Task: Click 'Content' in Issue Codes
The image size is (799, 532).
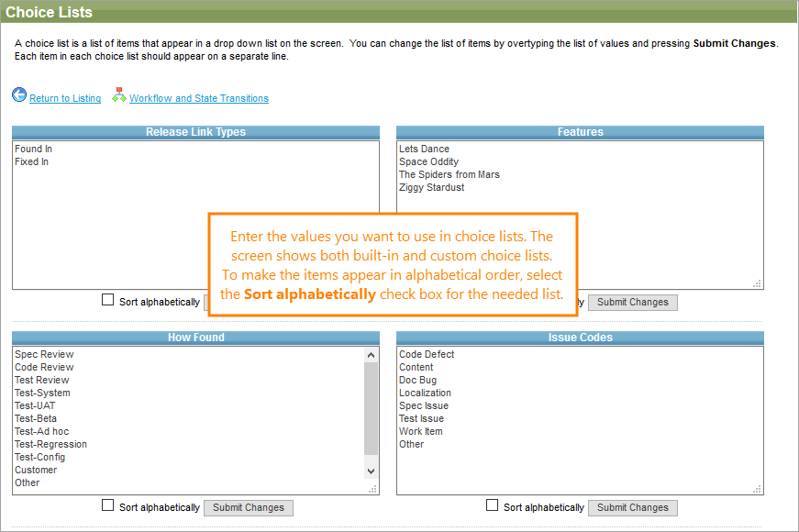Action: coord(416,367)
